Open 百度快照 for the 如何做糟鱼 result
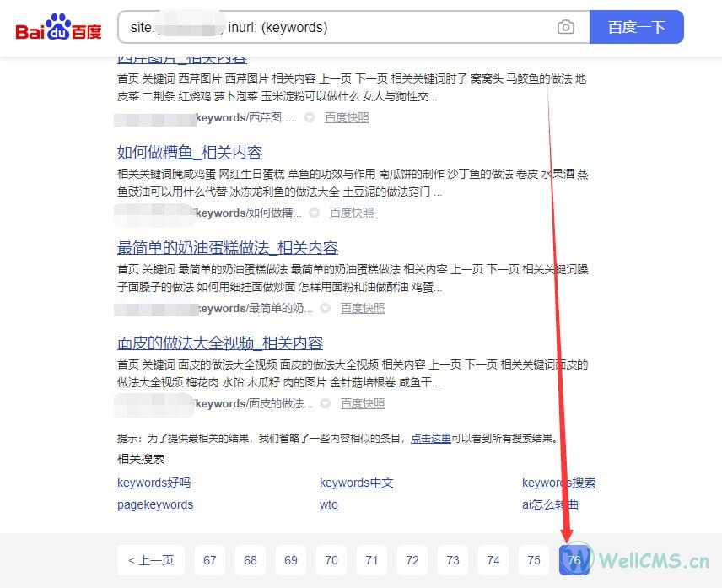 [351, 213]
